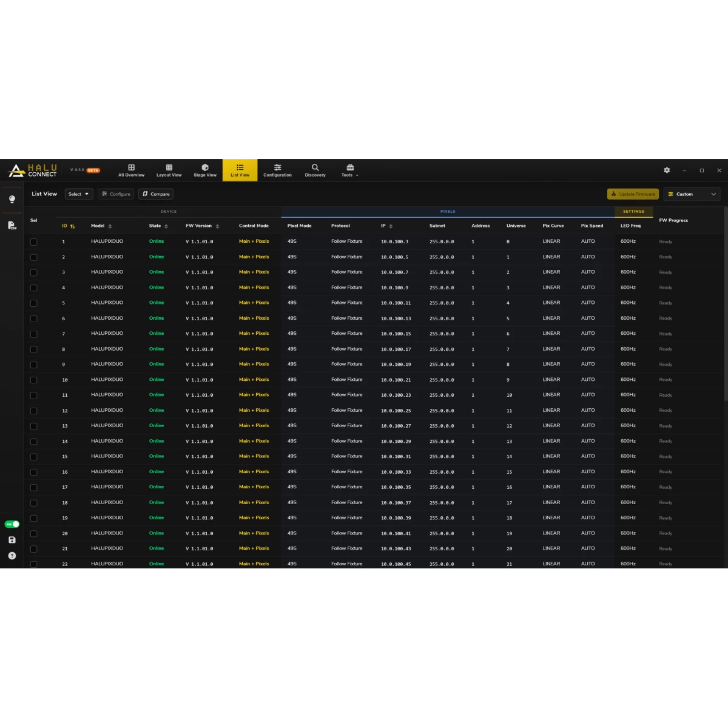Toggle the green ON switch in sidebar
728x728 pixels.
click(x=12, y=524)
